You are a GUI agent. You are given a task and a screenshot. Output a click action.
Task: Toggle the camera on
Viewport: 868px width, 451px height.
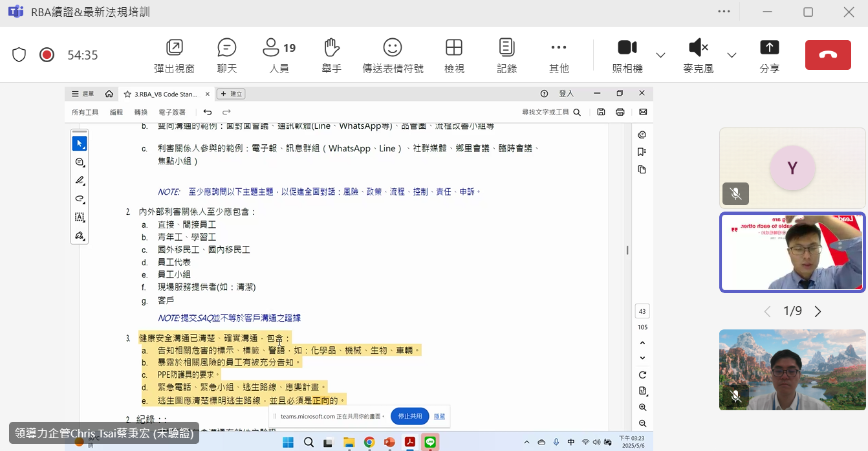627,55
